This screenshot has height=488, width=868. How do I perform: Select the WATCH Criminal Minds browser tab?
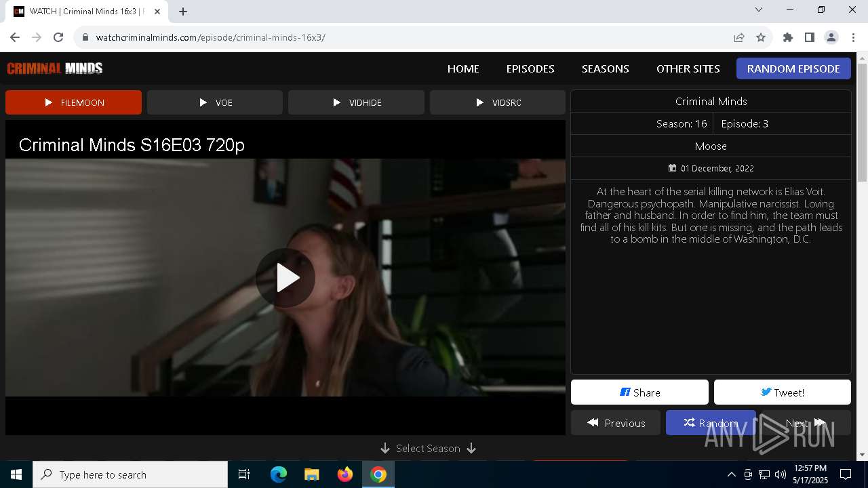tap(87, 12)
